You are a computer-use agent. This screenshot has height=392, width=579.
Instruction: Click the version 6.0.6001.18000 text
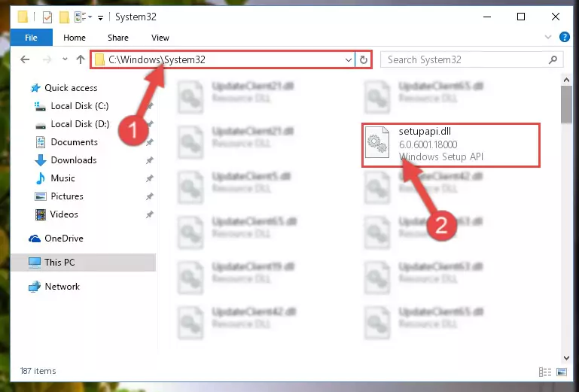click(428, 144)
